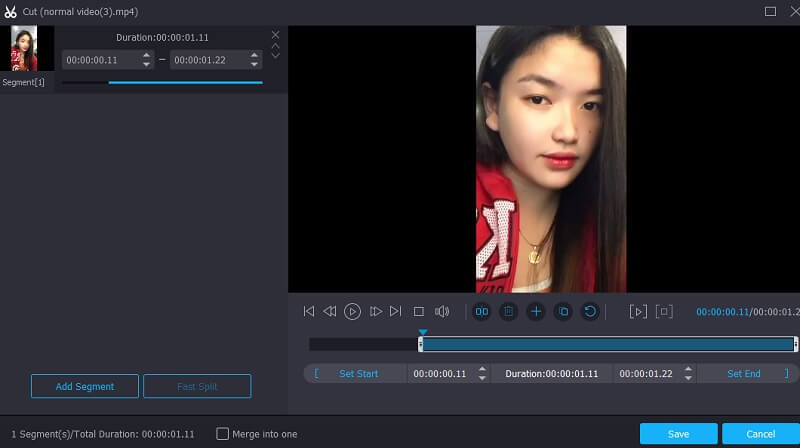Viewport: 800px width, 448px height.
Task: Reset cuts with the circular arrow icon
Action: pos(590,312)
